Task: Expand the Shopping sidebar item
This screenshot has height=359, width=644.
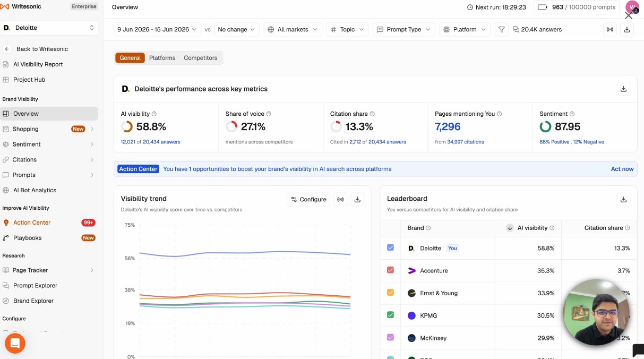Action: tap(92, 129)
